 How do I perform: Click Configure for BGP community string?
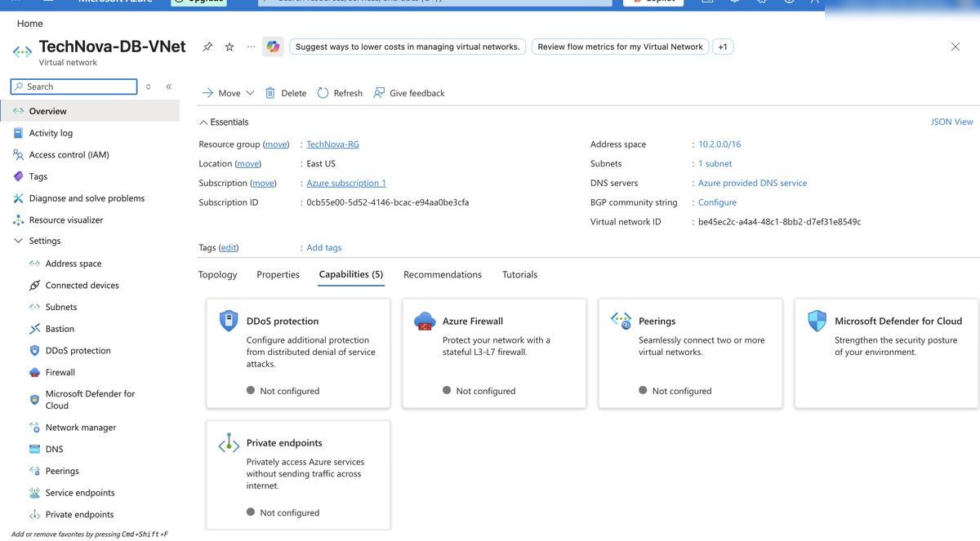point(717,202)
